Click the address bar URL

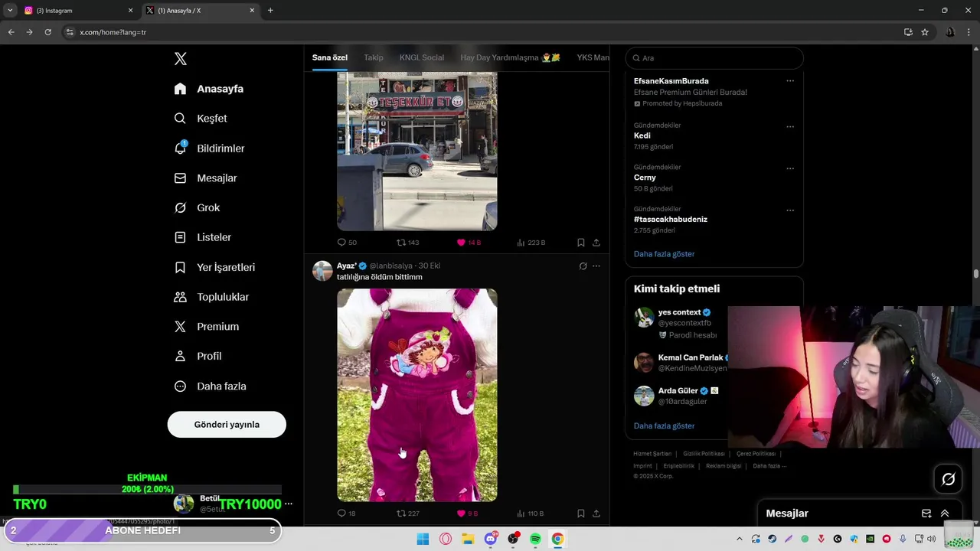(x=113, y=32)
